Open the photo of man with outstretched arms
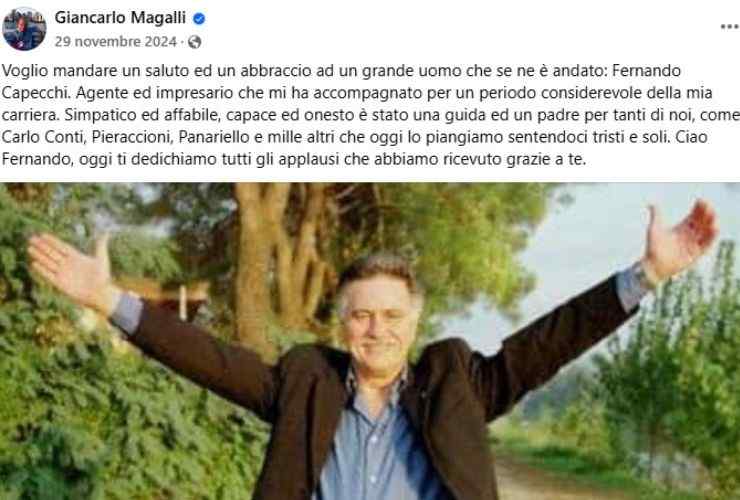Image resolution: width=740 pixels, height=500 pixels. (370, 341)
